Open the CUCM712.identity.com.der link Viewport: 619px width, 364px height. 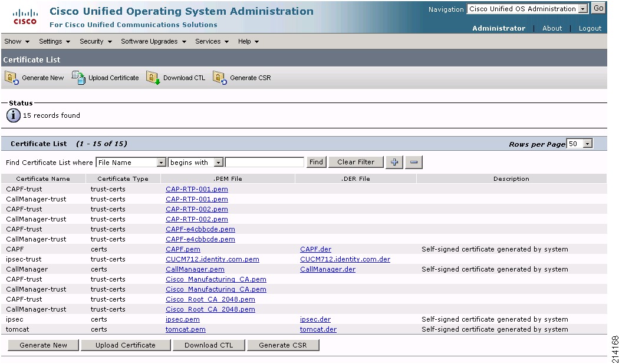[x=345, y=260]
